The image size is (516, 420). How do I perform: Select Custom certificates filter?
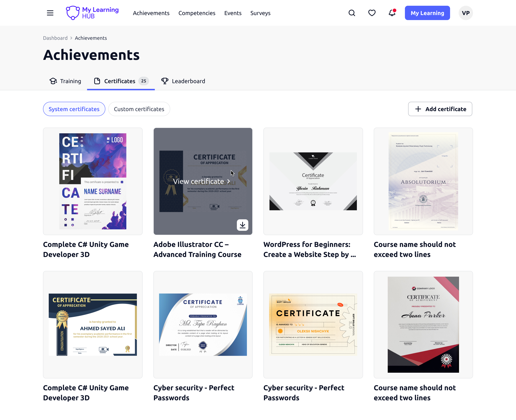(139, 109)
